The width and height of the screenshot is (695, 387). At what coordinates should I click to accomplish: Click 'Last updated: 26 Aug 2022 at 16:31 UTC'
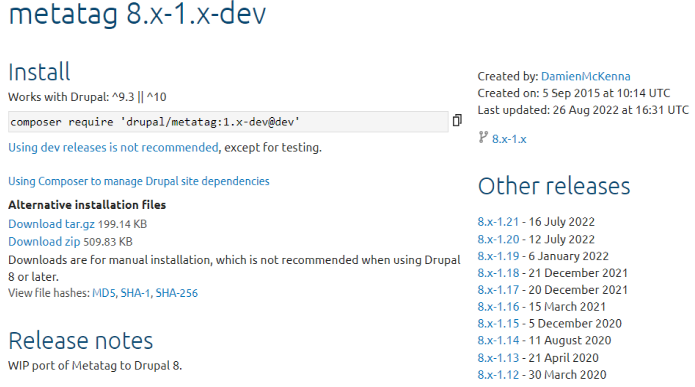[583, 110]
